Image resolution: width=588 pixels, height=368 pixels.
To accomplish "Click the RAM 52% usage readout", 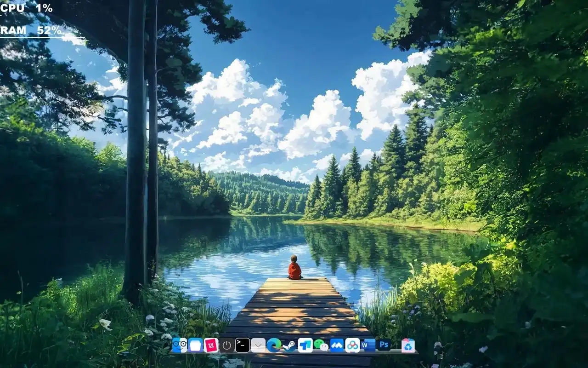I will [31, 30].
